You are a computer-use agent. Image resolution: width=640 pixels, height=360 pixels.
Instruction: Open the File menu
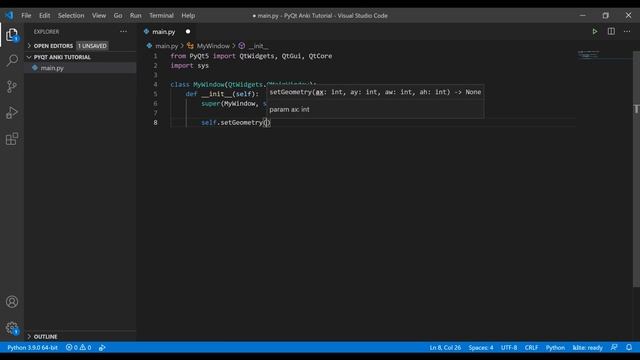pos(26,16)
